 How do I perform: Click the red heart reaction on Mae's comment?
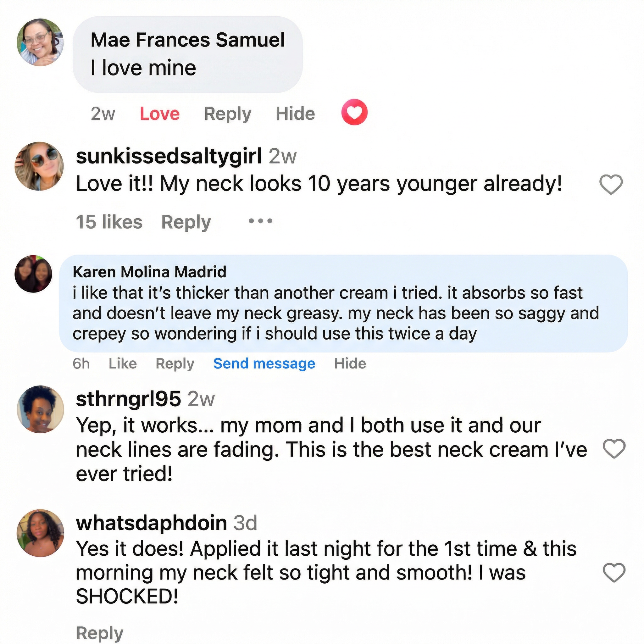354,112
